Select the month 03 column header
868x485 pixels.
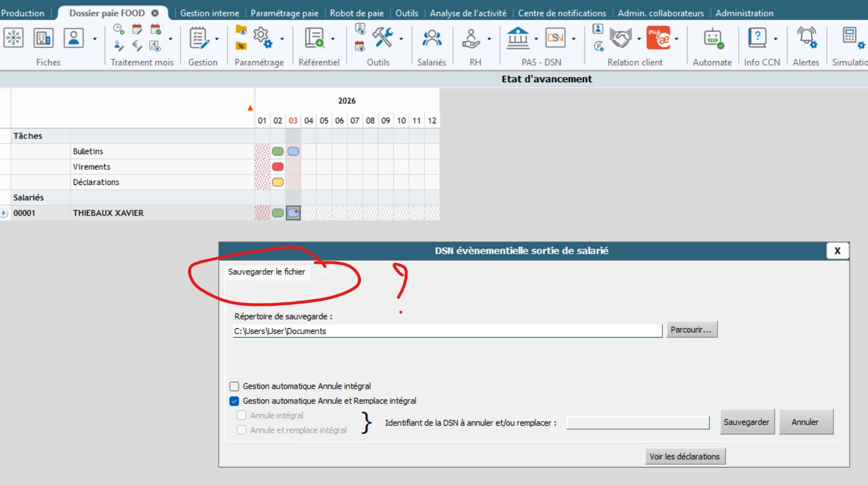(x=293, y=120)
